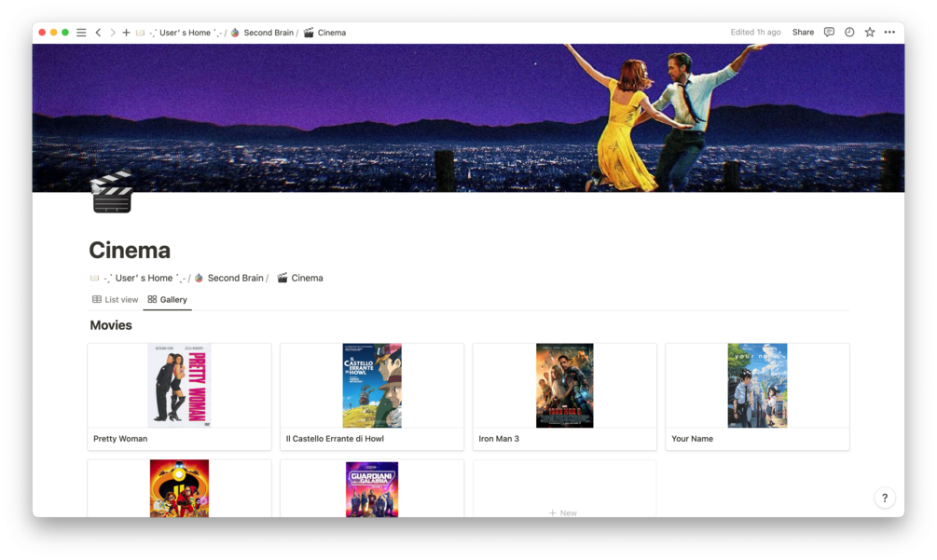Screen dimensions: 937x560
Task: Click the Your Name title text
Action: pyautogui.click(x=692, y=439)
